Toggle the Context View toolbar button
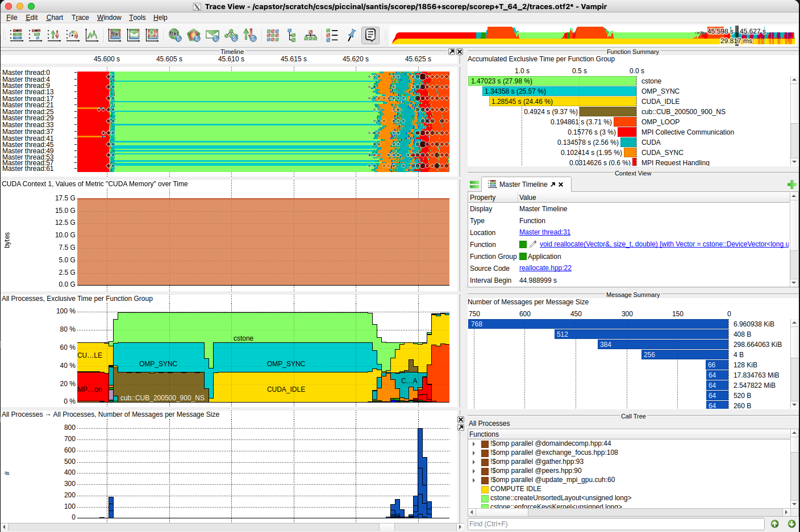The width and height of the screenshot is (800, 532). (370, 35)
